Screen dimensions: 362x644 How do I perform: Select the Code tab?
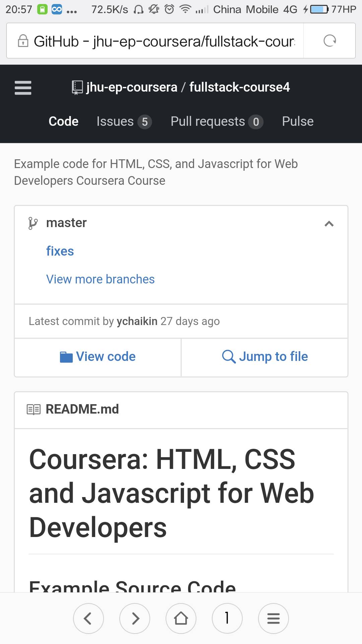[63, 121]
